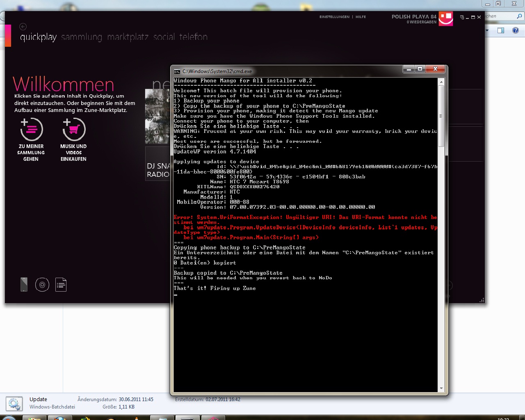This screenshot has width=525, height=420.
Task: Click the cmd.exe title bar icon
Action: [177, 71]
